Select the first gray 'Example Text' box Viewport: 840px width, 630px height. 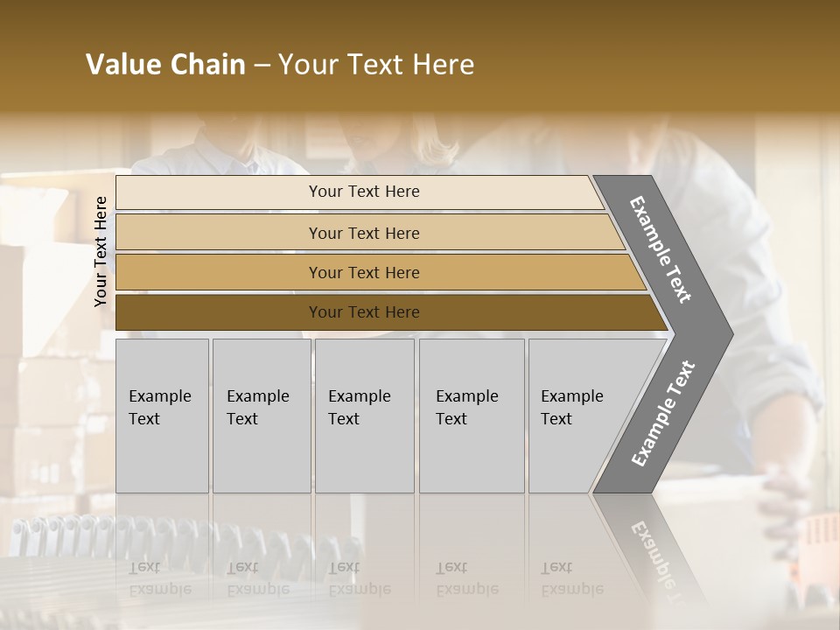pos(163,416)
